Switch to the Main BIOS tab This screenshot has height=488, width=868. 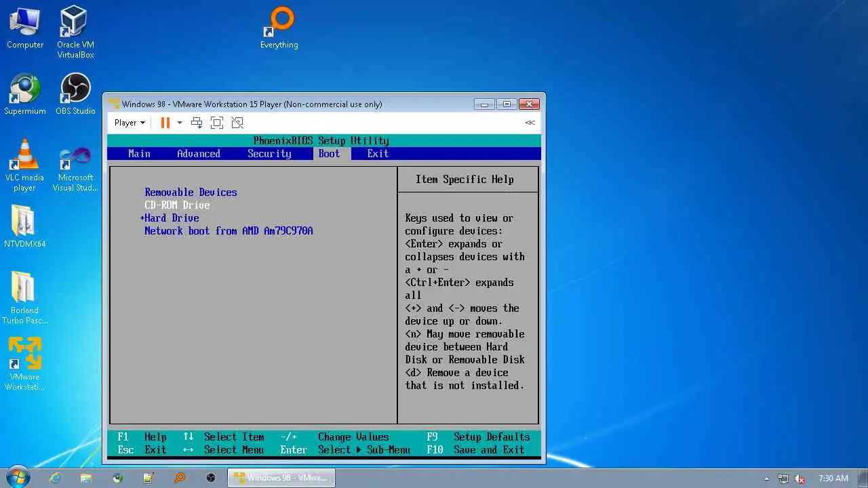[139, 154]
